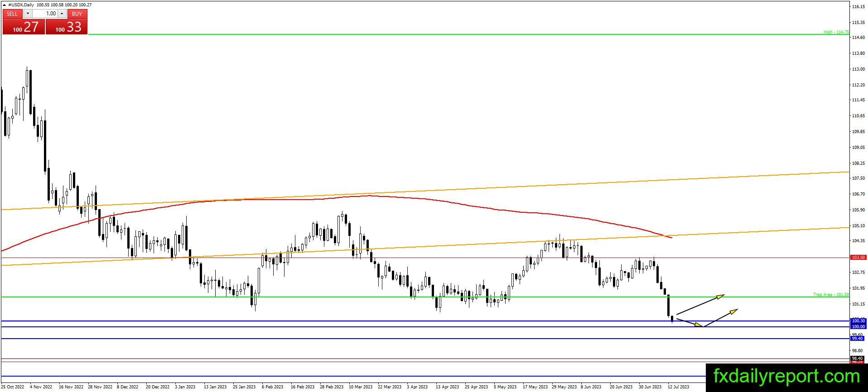Click the 101.15 price axis value
Screen dimensions: 868x392
pyautogui.click(x=858, y=304)
